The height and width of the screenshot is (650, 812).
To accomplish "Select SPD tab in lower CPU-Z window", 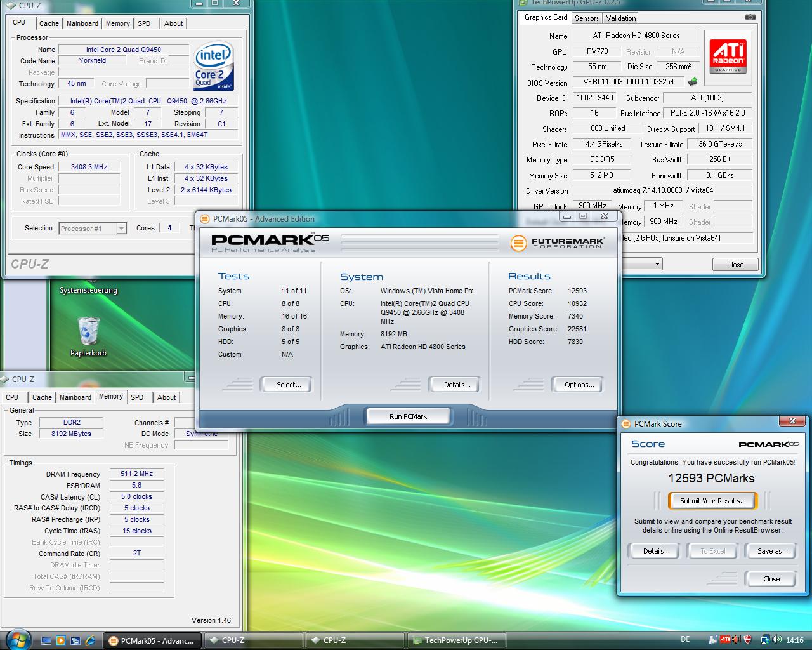I will click(x=138, y=397).
